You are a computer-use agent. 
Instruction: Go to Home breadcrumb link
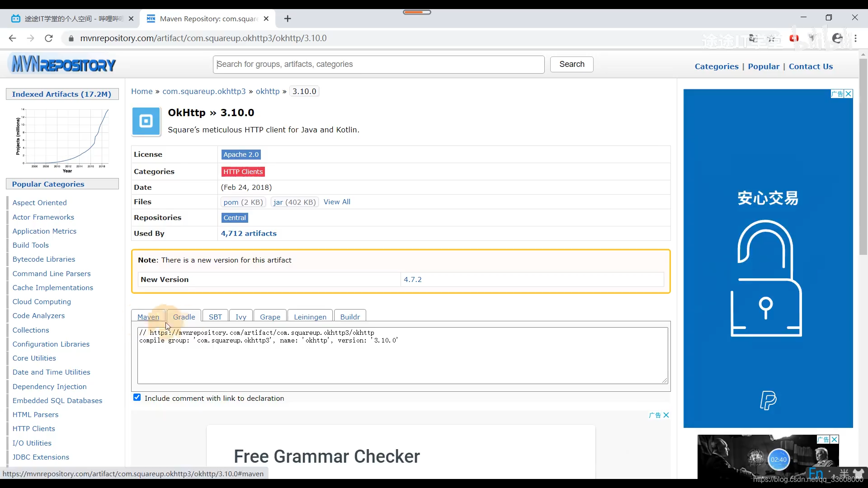pyautogui.click(x=142, y=91)
